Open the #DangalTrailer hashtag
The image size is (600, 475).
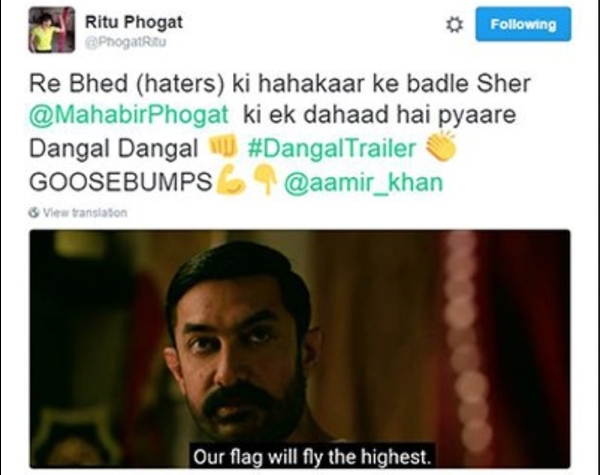tap(332, 149)
